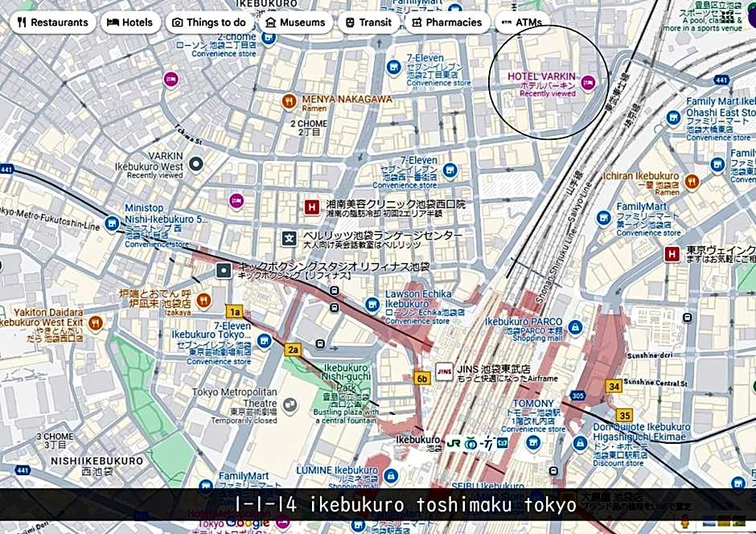The height and width of the screenshot is (534, 756).
Task: Click the LUMINE Ikebukuro shopping mall pin
Action: (x=391, y=477)
